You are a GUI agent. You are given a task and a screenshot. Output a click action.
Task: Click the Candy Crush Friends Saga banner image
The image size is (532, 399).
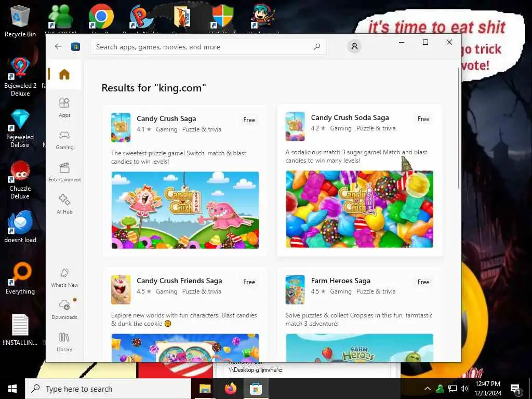click(x=185, y=348)
